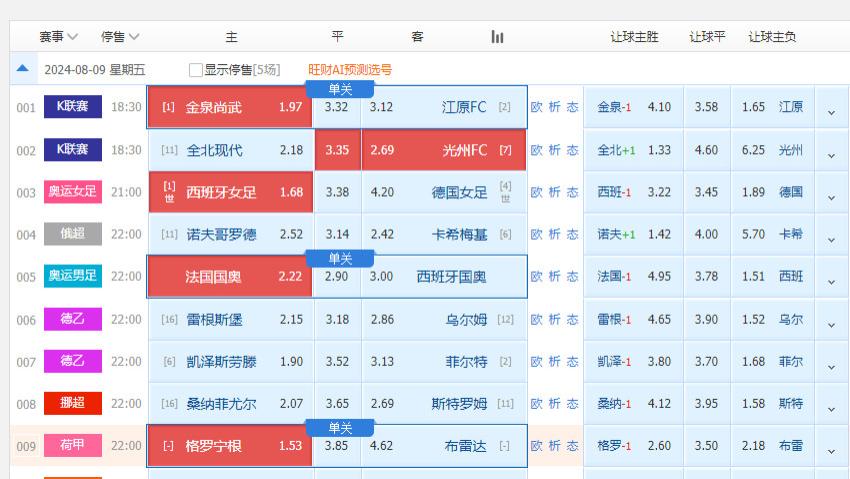Screen dimensions: 850x479
Task: Select home win 诺夫哥罗德 2.52
Action: tap(230, 235)
